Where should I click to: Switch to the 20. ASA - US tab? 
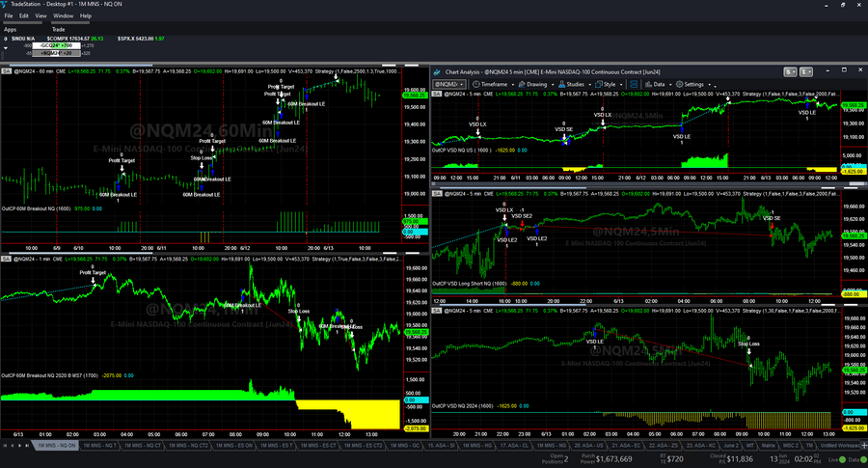(x=588, y=445)
